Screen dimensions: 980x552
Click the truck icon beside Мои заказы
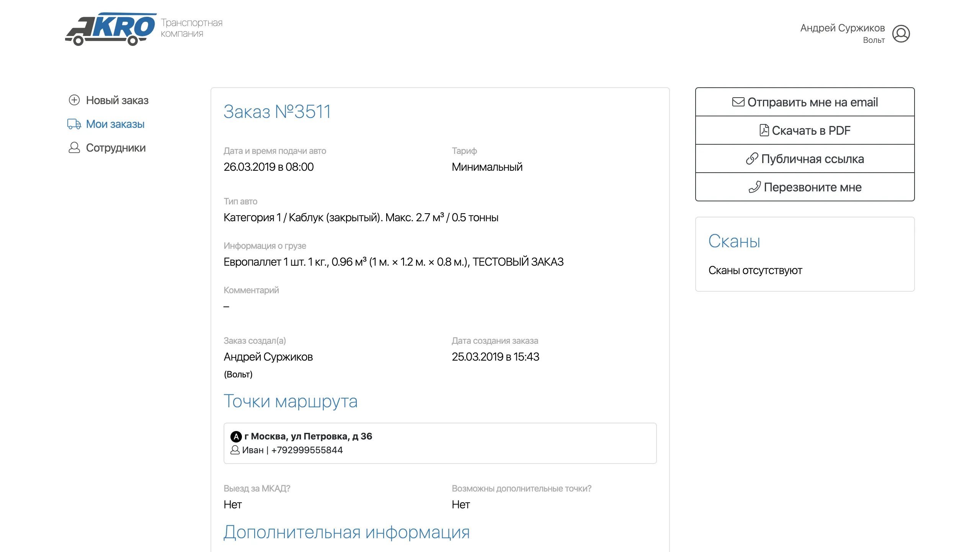74,124
